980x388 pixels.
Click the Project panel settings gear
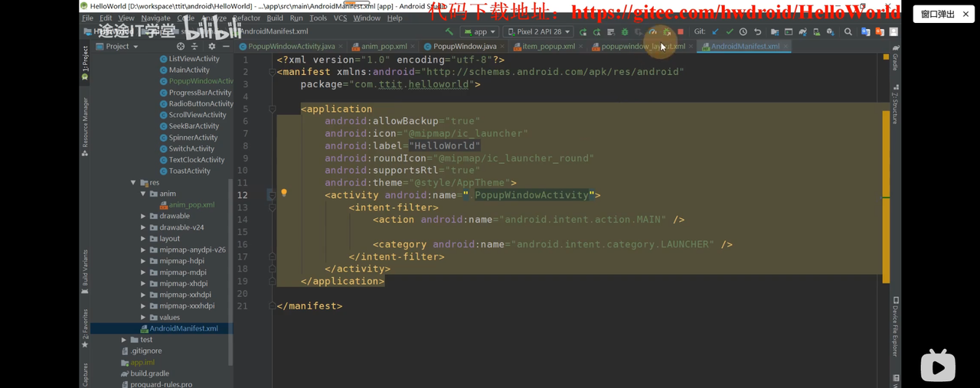[x=212, y=47]
